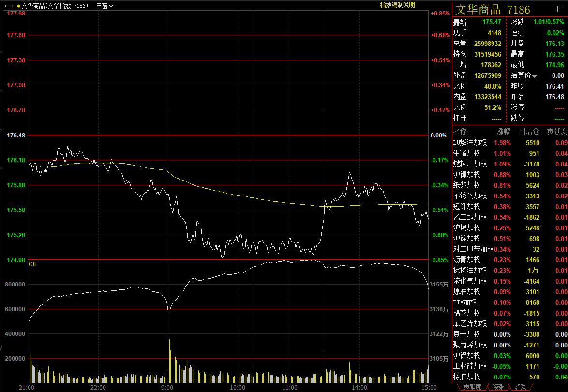Select the LU燃油加权 row
568x392 pixels.
click(x=470, y=143)
